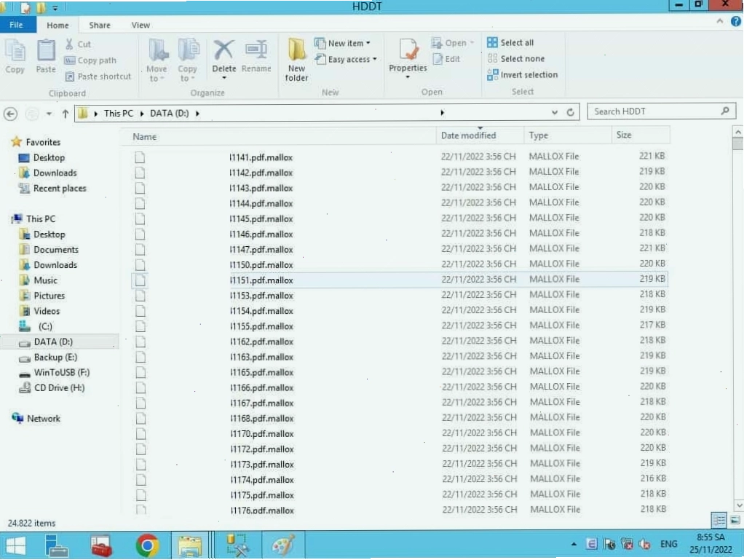The image size is (744, 560).
Task: Select Backup (E:) drive in sidebar
Action: (x=48, y=358)
